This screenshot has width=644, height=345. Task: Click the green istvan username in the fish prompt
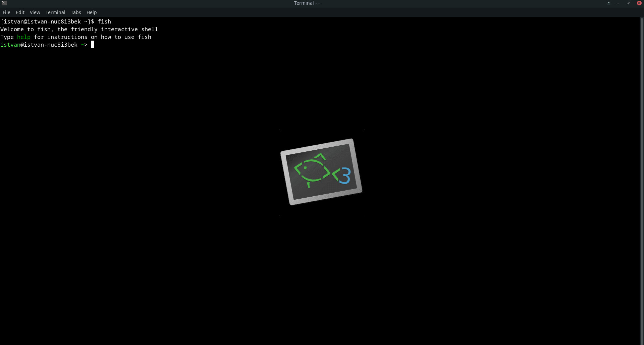10,45
